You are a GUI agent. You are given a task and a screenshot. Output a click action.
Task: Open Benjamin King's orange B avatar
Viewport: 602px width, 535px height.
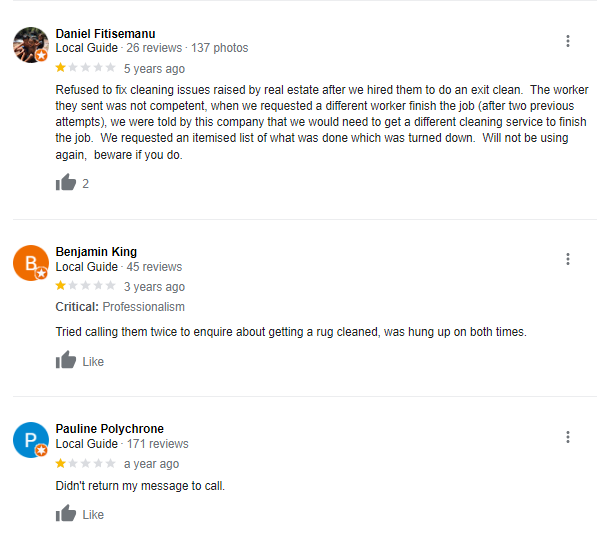(31, 263)
